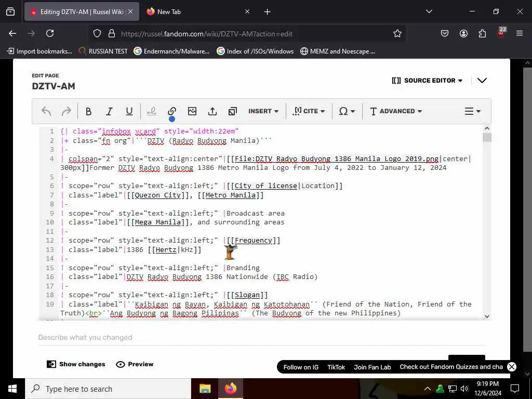
Task: Open the volume speaker tray icon
Action: [x=464, y=389]
